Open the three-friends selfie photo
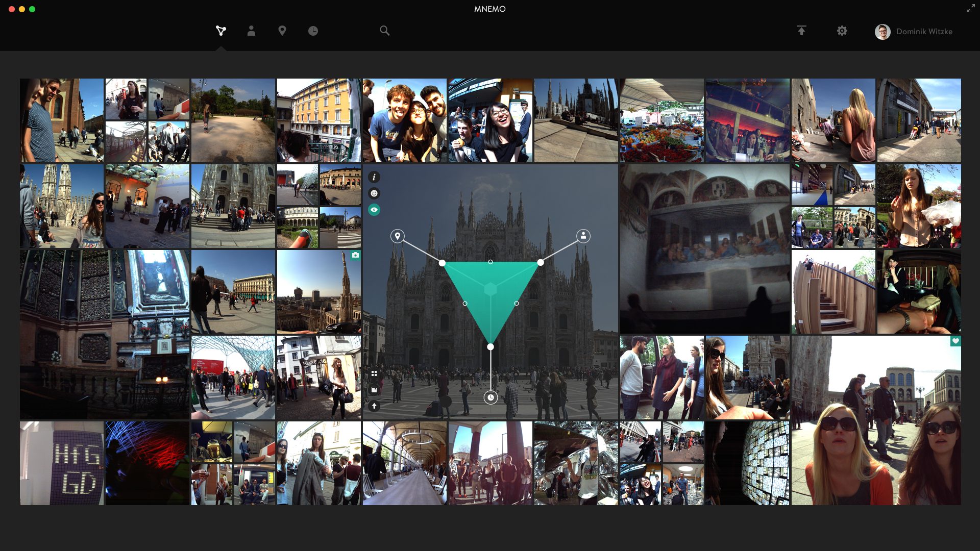The height and width of the screenshot is (551, 980). coord(405,120)
